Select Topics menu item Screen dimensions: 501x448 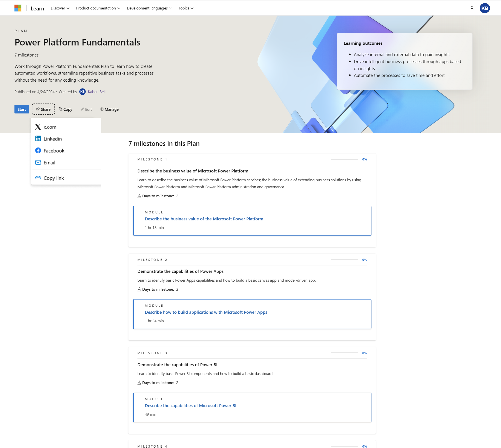(x=187, y=8)
